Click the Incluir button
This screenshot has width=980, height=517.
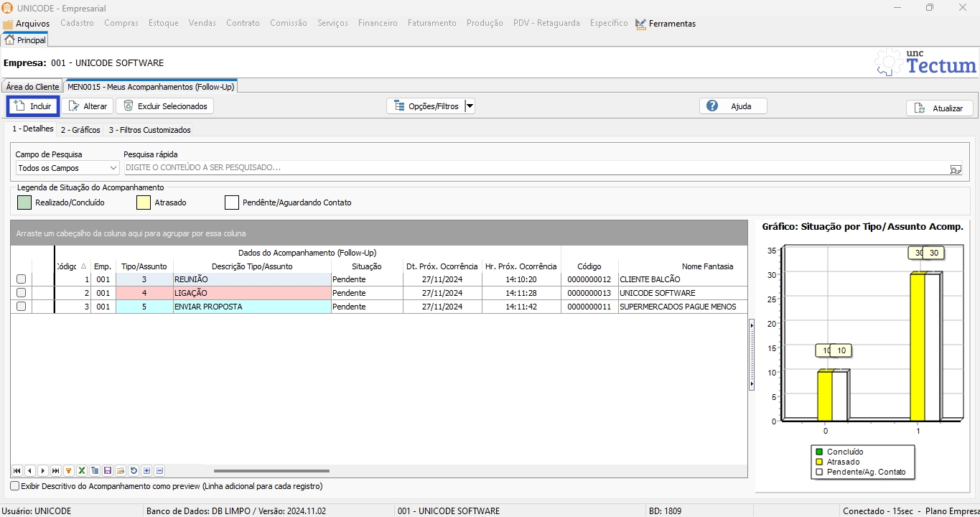click(33, 106)
